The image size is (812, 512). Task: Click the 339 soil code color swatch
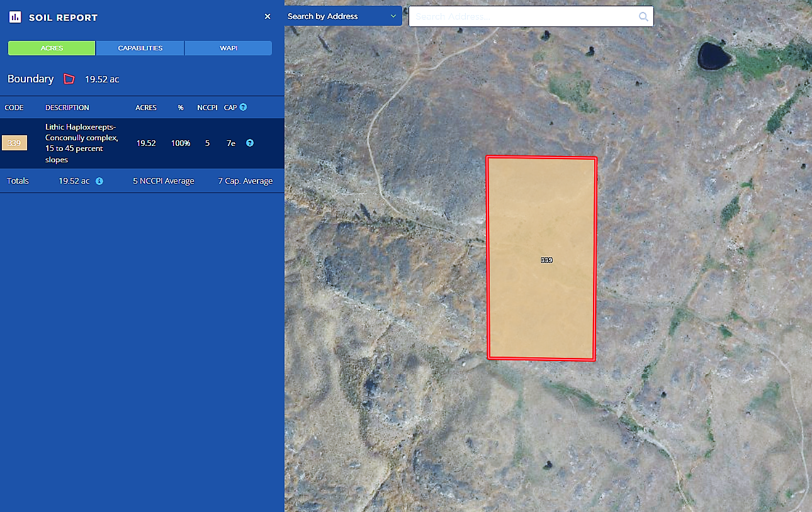pyautogui.click(x=14, y=143)
